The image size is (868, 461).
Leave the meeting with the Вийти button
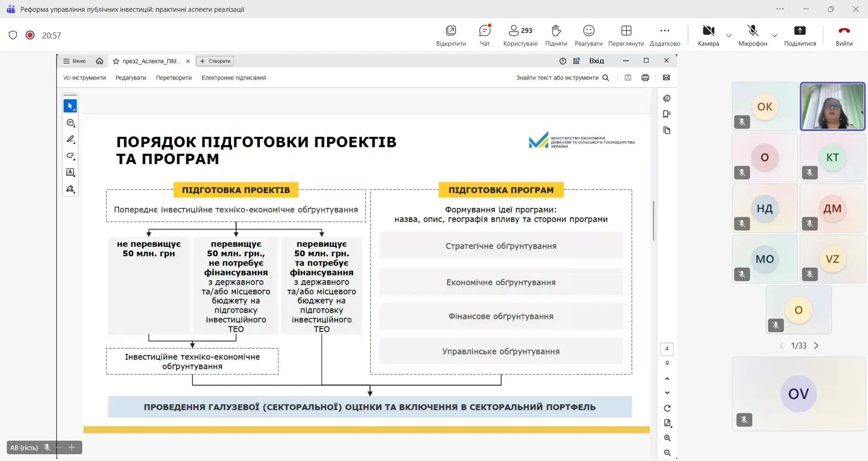(844, 35)
